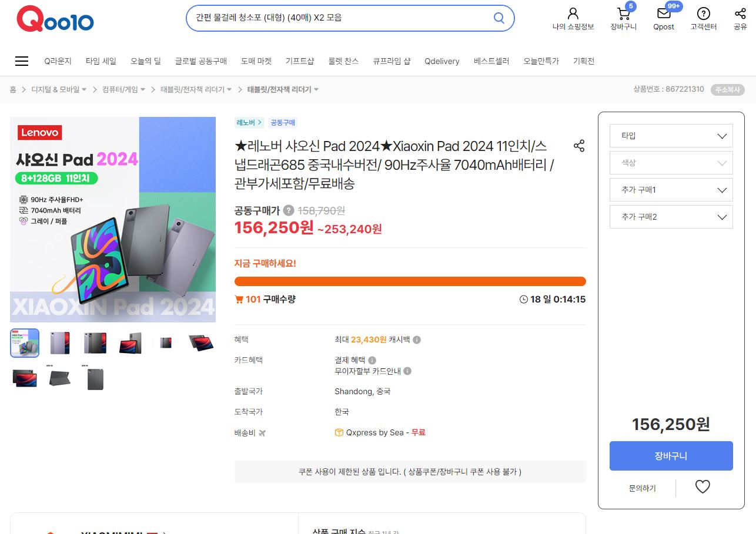This screenshot has width=756, height=534.
Task: Open Qdelivery menu item
Action: pos(442,61)
